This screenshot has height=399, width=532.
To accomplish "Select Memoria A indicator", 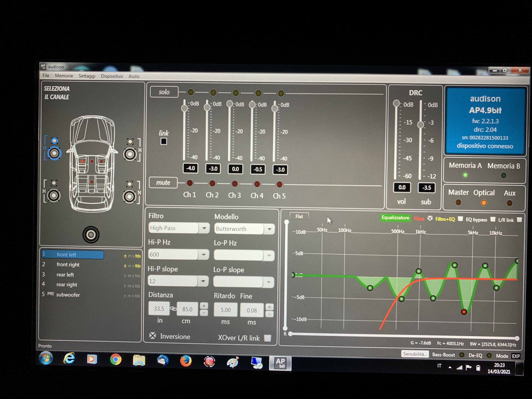I will pyautogui.click(x=465, y=175).
